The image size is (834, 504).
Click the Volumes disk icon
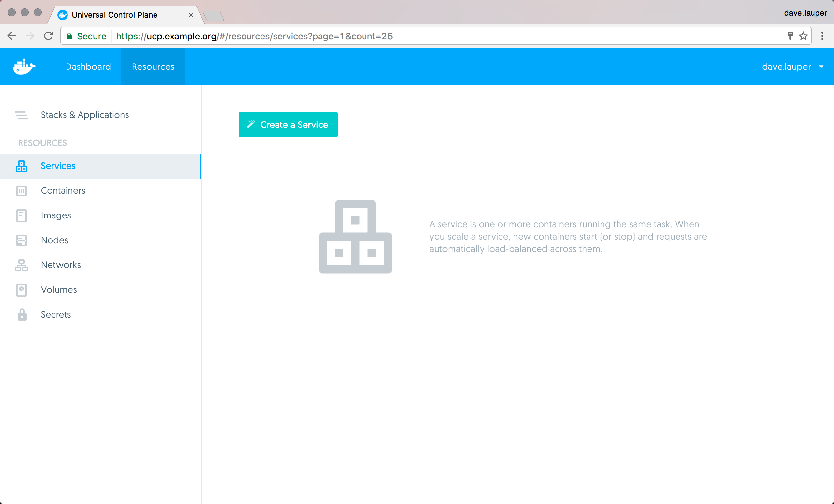pos(21,290)
